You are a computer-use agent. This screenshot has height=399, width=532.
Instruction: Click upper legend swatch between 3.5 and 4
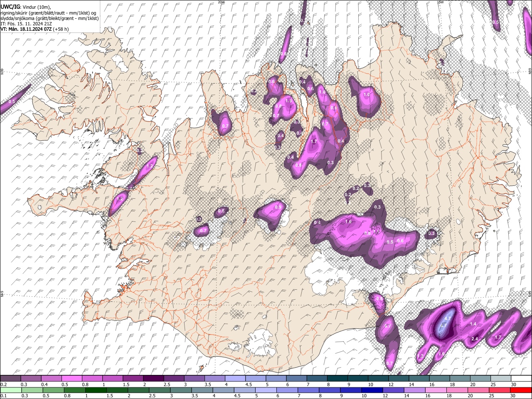214,378
